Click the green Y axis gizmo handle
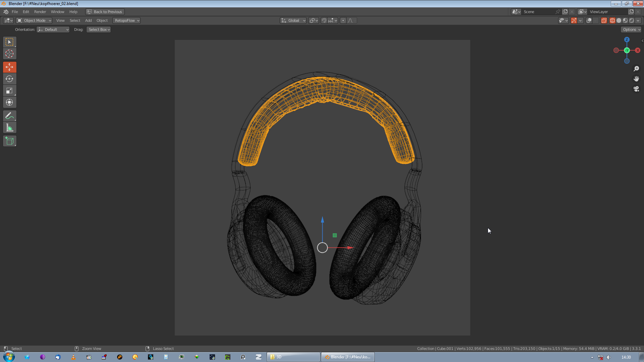644x362 pixels. tap(627, 50)
